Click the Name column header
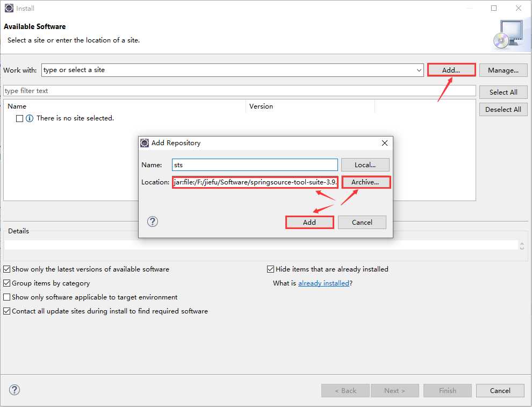This screenshot has width=532, height=407. point(125,106)
